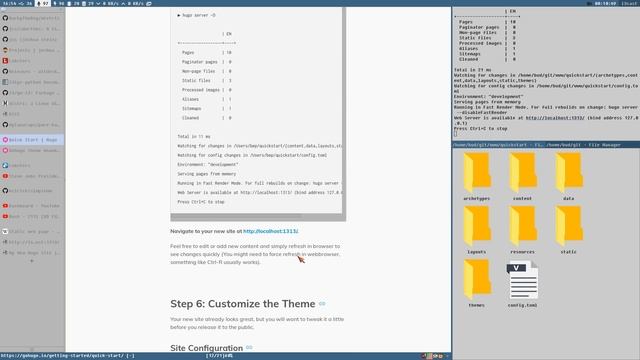Click 'Environment: "development"' line in terminal

click(x=489, y=97)
